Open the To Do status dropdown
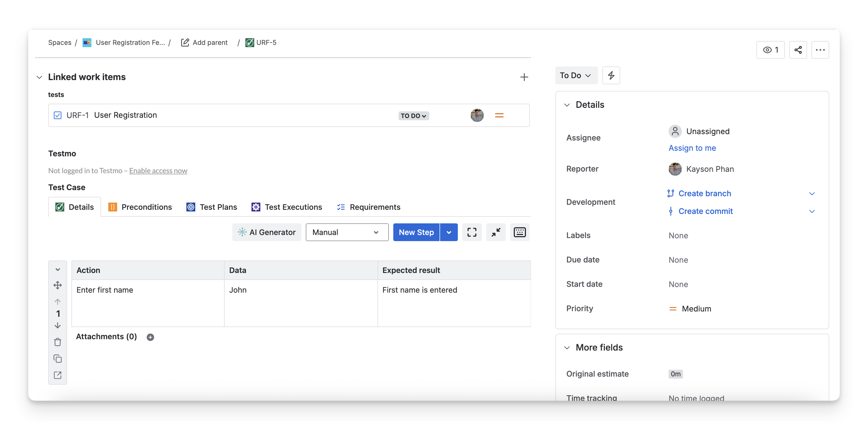Image resolution: width=868 pixels, height=429 pixels. point(576,75)
